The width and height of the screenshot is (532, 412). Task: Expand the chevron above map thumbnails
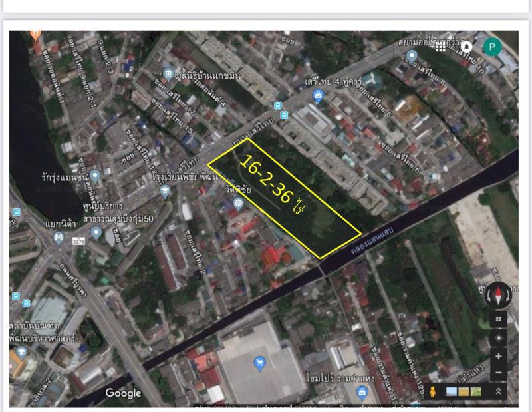tap(499, 390)
